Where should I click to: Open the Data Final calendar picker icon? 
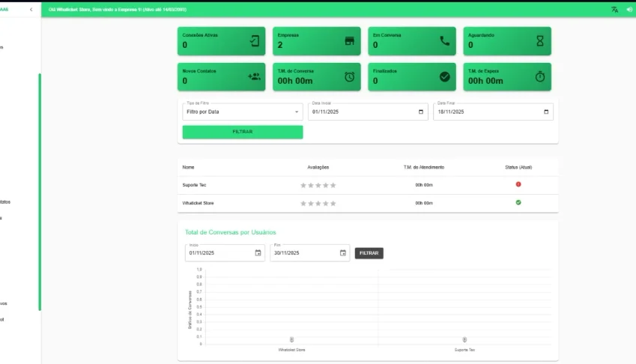[546, 112]
